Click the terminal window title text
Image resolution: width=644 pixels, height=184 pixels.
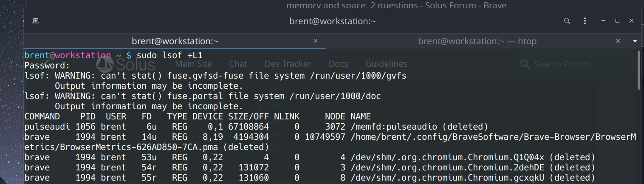coord(332,21)
